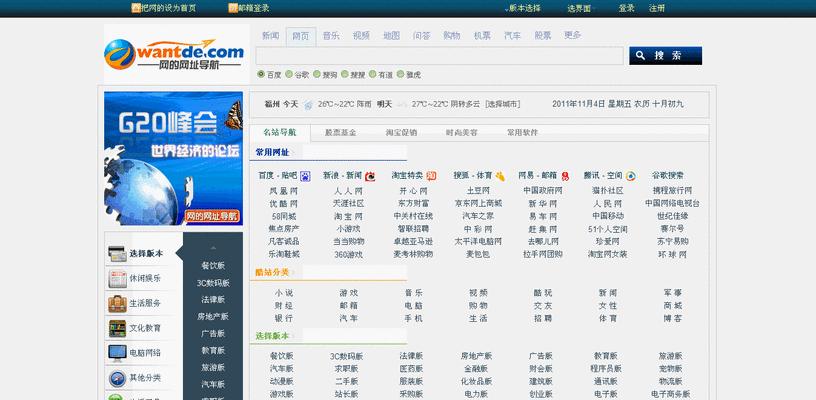Switch to the 音乐 search tab
This screenshot has height=400, width=816.
(331, 36)
